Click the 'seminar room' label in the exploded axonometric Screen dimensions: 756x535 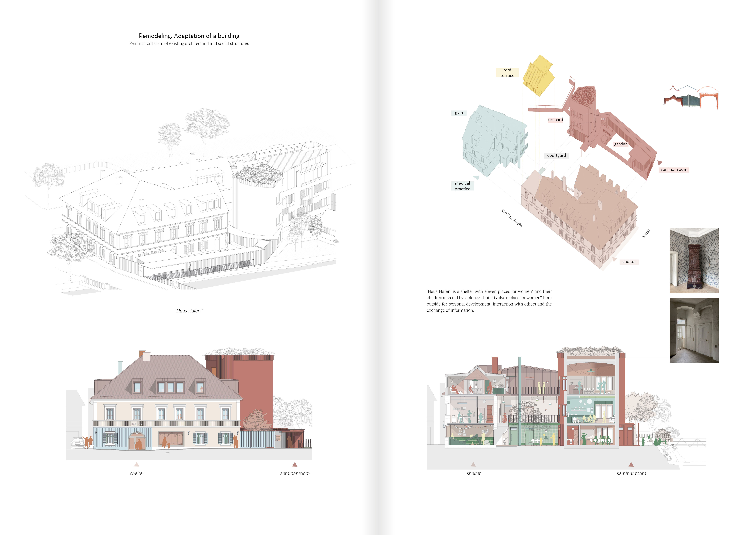[x=674, y=170]
